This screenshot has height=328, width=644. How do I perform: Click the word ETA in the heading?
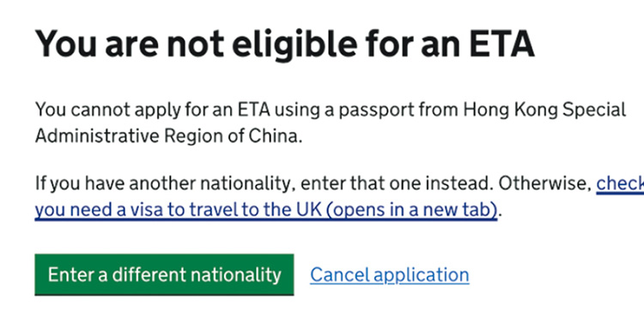502,44
